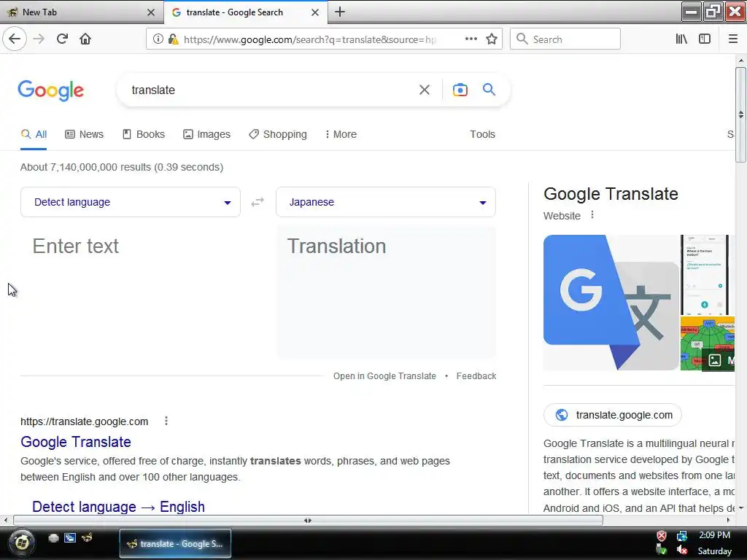The height and width of the screenshot is (560, 747).
Task: Click the horizontal scrollbar thumb
Action: (308, 521)
